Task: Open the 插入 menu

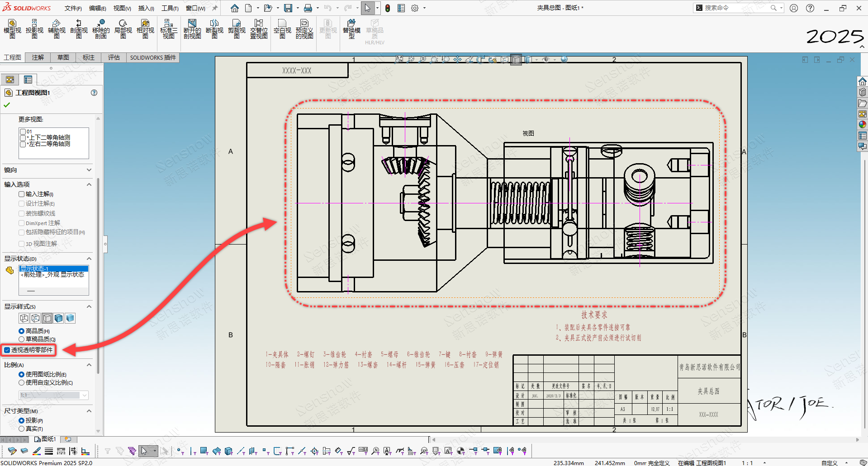Action: tap(146, 8)
